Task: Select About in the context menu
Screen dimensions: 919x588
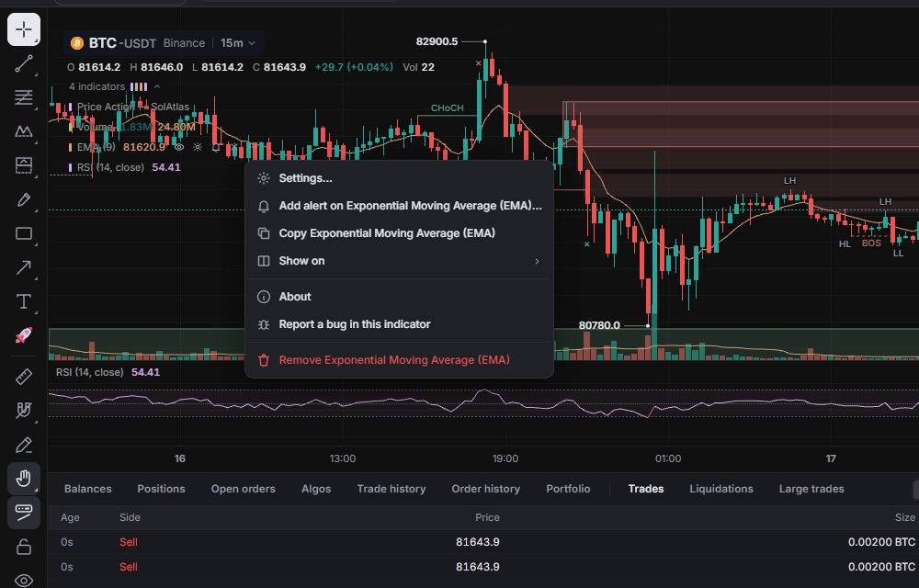Action: point(399,297)
